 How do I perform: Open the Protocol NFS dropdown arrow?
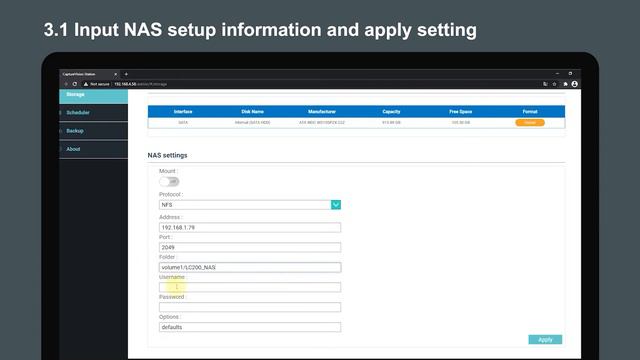[336, 205]
